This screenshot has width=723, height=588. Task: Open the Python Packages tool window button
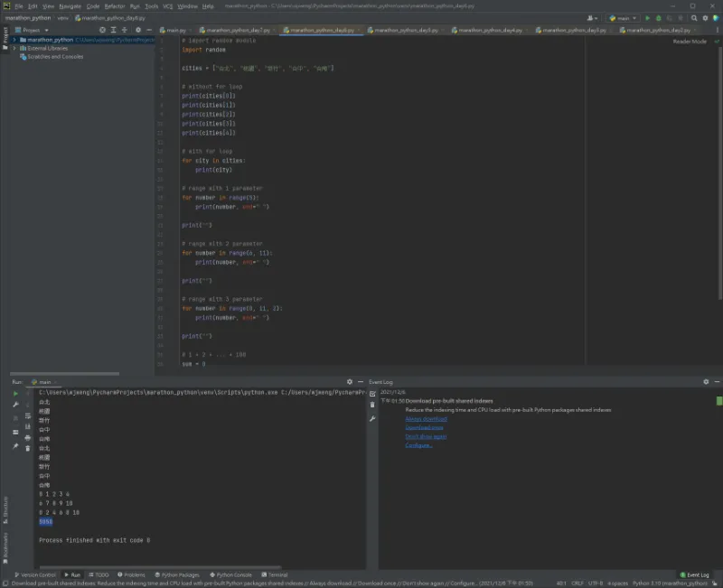click(x=177, y=574)
